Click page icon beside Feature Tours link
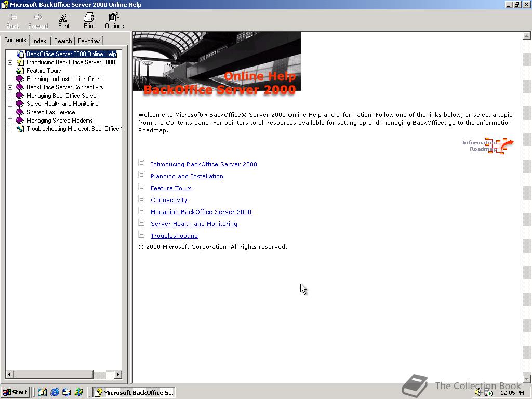The height and width of the screenshot is (399, 532). (141, 187)
